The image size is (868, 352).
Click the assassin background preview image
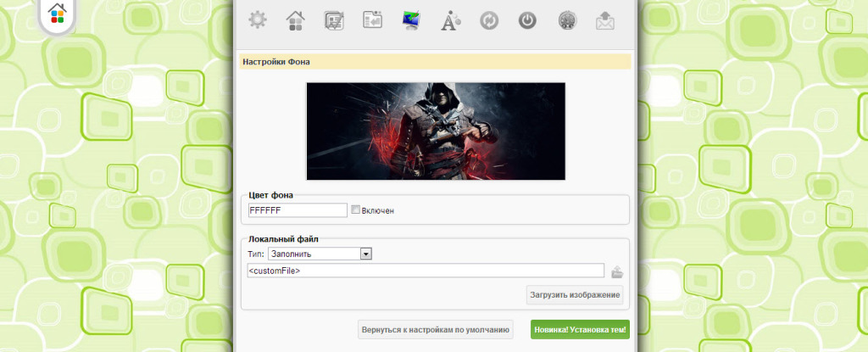[x=436, y=131]
